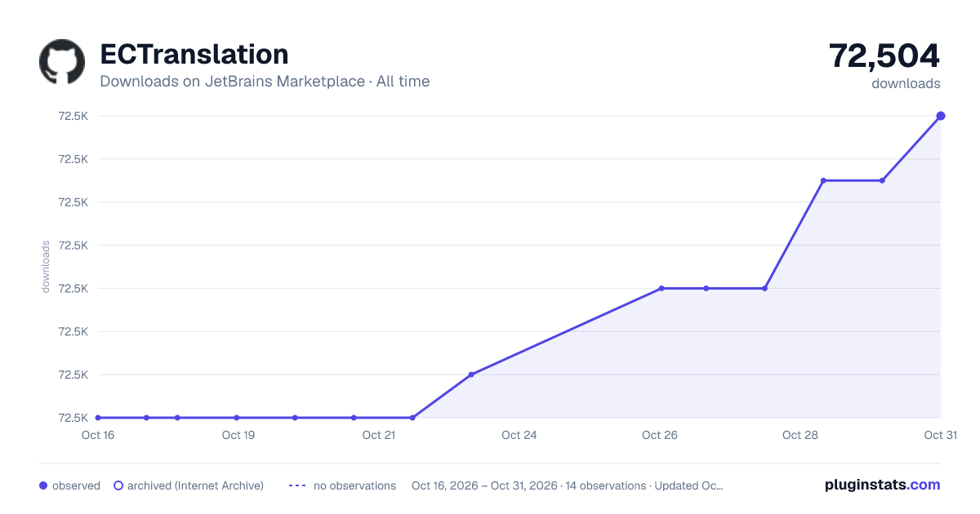Click the bottommost 72.5K y-axis label
980x514 pixels.
click(x=73, y=418)
